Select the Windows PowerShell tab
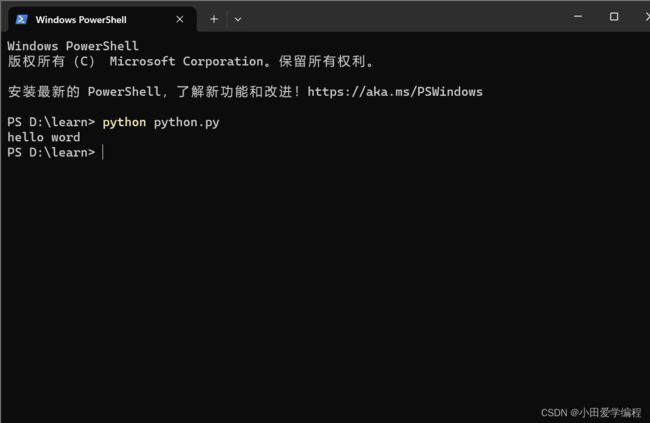 [x=99, y=19]
